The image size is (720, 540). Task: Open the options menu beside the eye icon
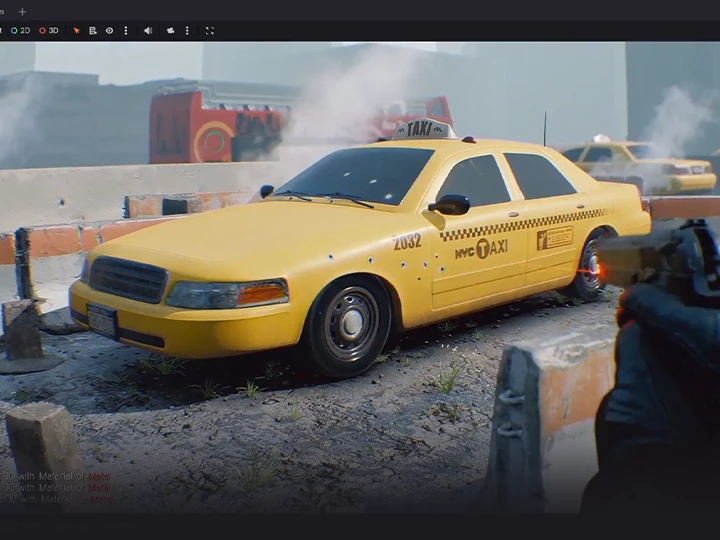[126, 31]
